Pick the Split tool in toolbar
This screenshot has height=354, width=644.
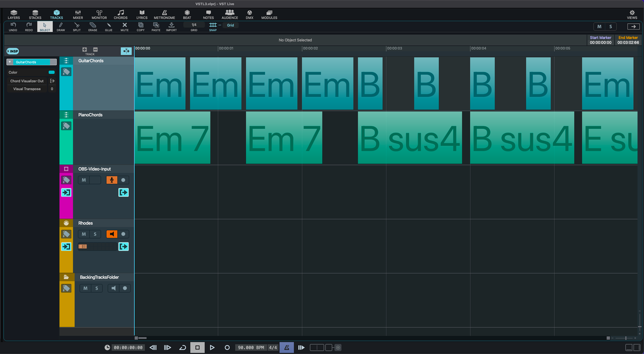[x=77, y=26]
